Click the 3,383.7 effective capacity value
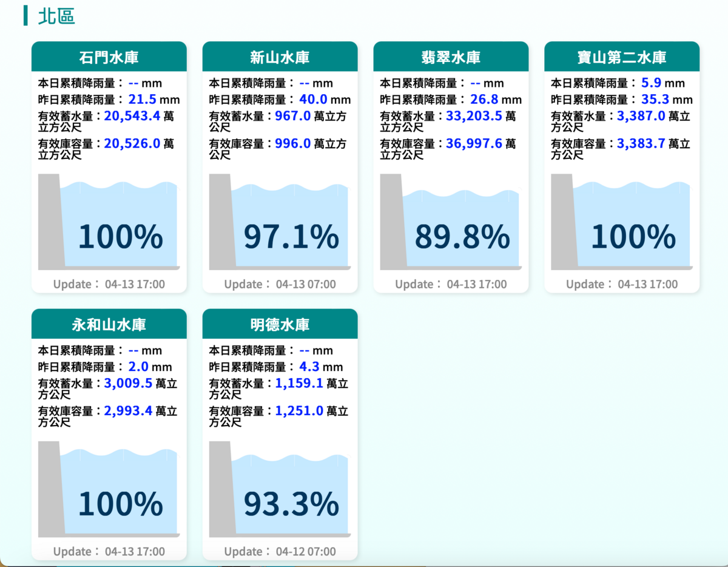728x567 pixels. 641,144
